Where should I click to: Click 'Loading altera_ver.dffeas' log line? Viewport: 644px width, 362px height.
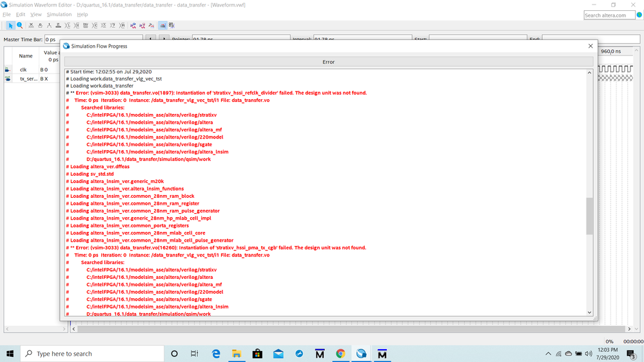[x=98, y=167]
